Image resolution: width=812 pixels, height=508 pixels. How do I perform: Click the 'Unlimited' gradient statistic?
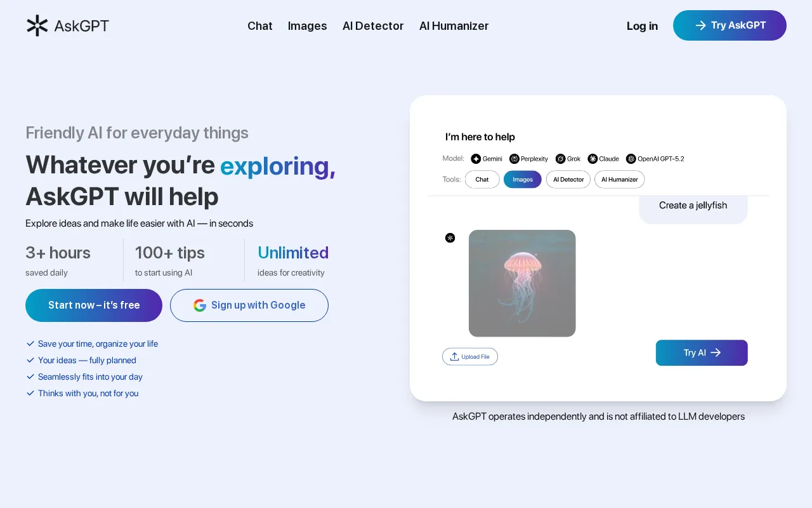coord(293,253)
